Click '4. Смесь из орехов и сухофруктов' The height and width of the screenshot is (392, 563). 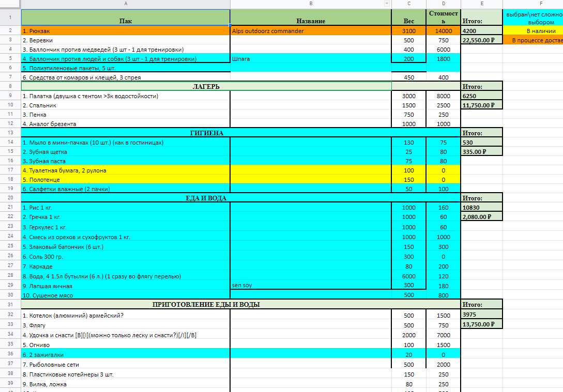click(126, 237)
